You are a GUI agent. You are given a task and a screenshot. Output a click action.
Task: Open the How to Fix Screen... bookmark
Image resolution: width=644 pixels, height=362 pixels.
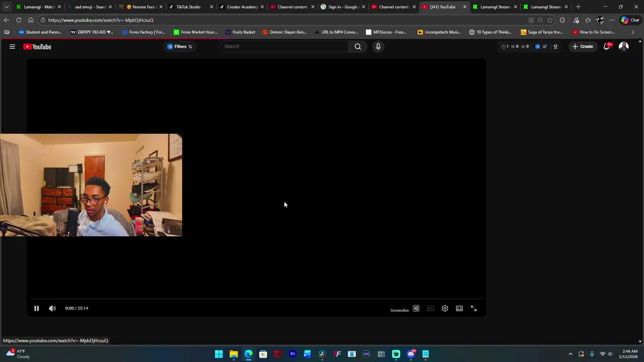pyautogui.click(x=594, y=32)
